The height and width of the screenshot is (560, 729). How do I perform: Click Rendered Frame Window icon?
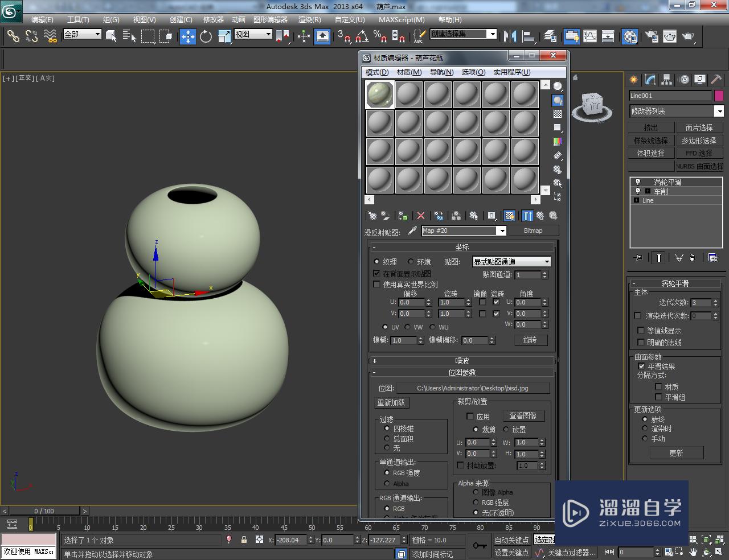(x=670, y=36)
